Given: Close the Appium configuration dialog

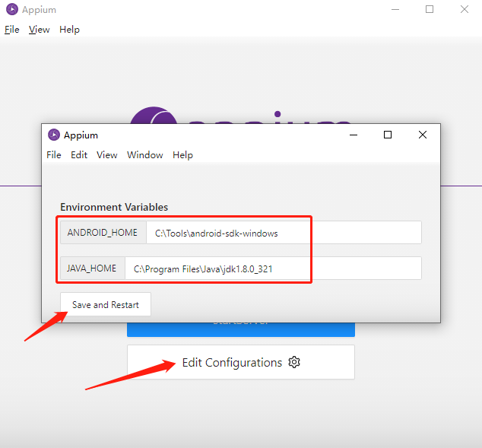Looking at the screenshot, I should pos(423,135).
